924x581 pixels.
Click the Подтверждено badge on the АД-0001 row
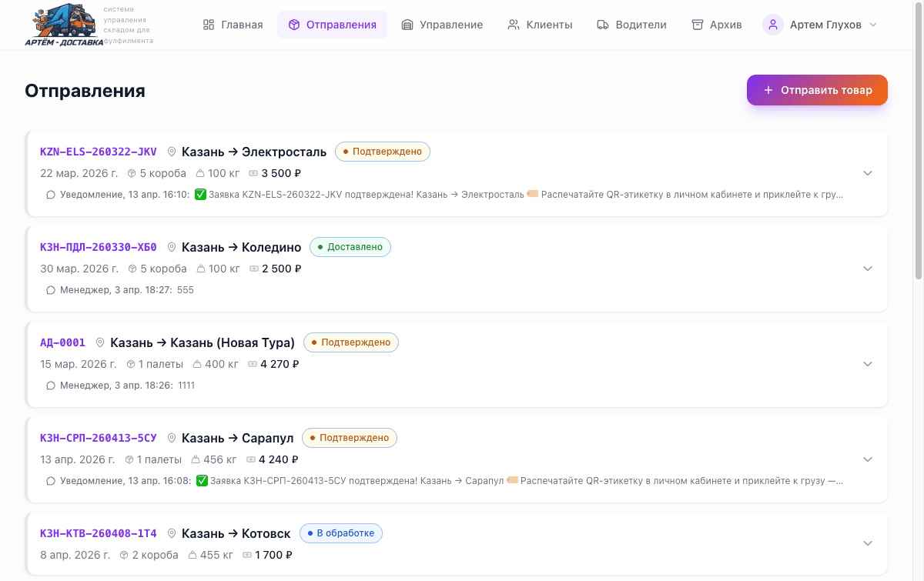pos(351,342)
